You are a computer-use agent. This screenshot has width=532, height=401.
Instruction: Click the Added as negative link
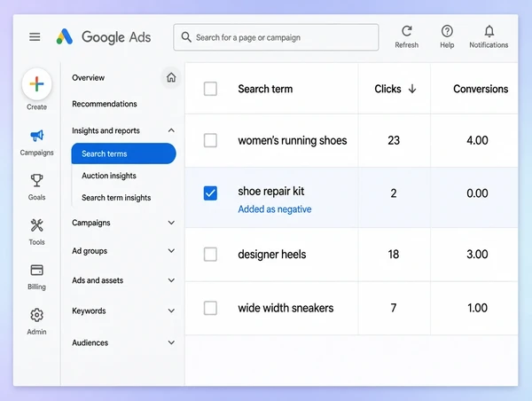pos(275,209)
